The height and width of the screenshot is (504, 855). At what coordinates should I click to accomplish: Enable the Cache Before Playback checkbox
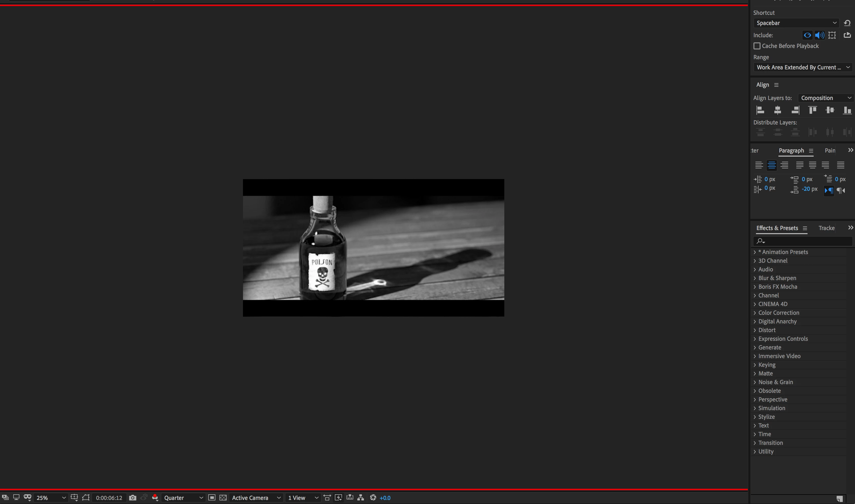(x=757, y=46)
